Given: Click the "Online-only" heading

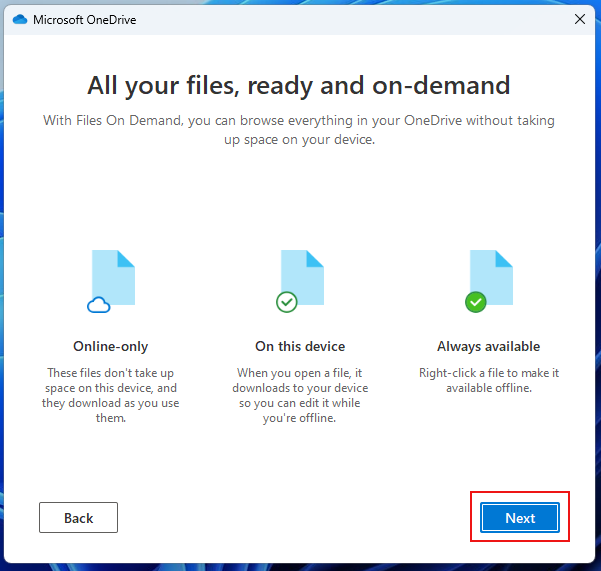Looking at the screenshot, I should [110, 346].
